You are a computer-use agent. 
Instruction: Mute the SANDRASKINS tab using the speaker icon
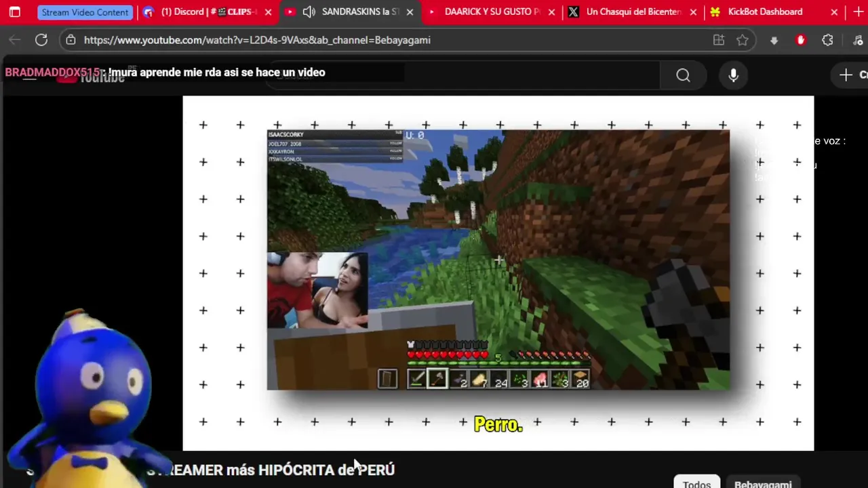(x=309, y=12)
